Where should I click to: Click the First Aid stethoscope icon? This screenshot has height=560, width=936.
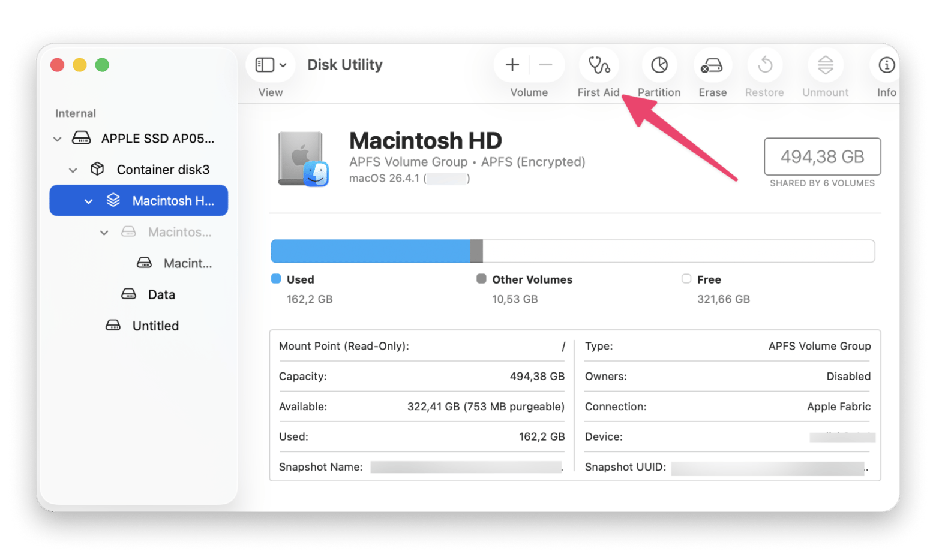(x=599, y=65)
